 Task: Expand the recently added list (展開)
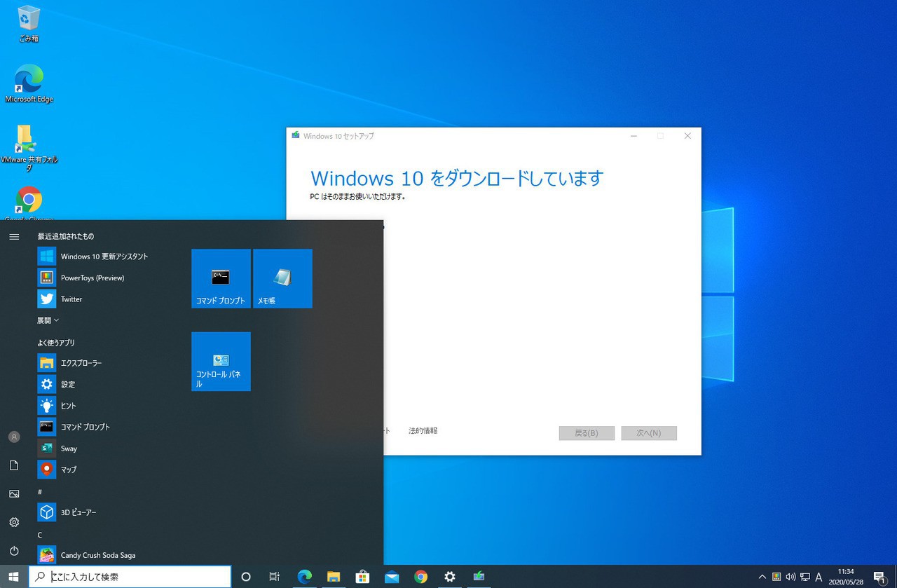(48, 320)
